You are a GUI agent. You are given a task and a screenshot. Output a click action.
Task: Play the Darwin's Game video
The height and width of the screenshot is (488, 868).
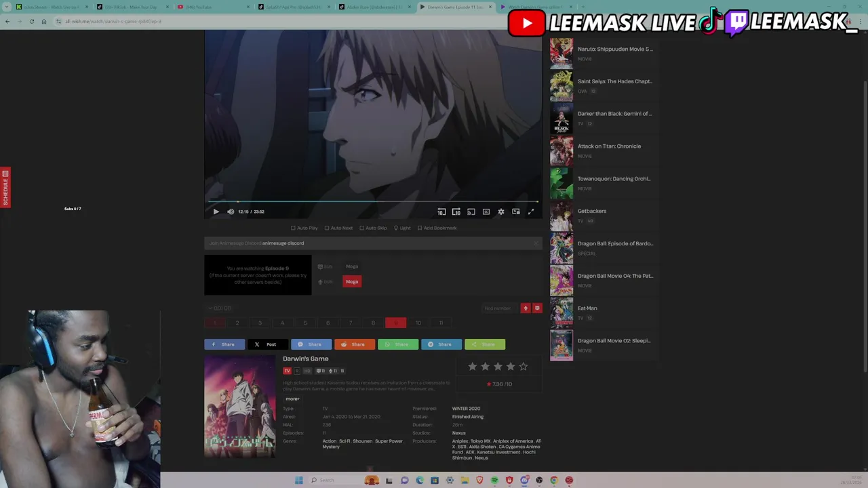click(216, 211)
